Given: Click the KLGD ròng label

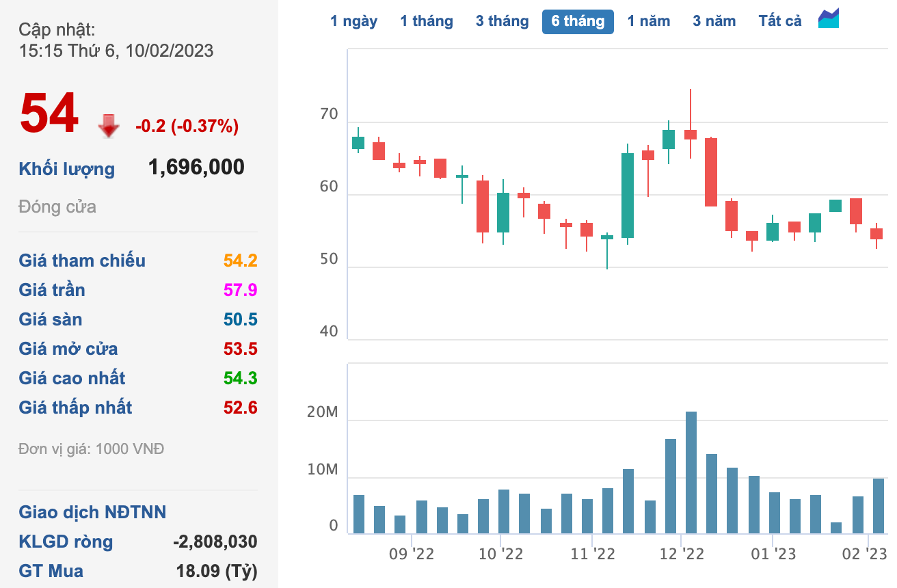Looking at the screenshot, I should (x=66, y=542).
